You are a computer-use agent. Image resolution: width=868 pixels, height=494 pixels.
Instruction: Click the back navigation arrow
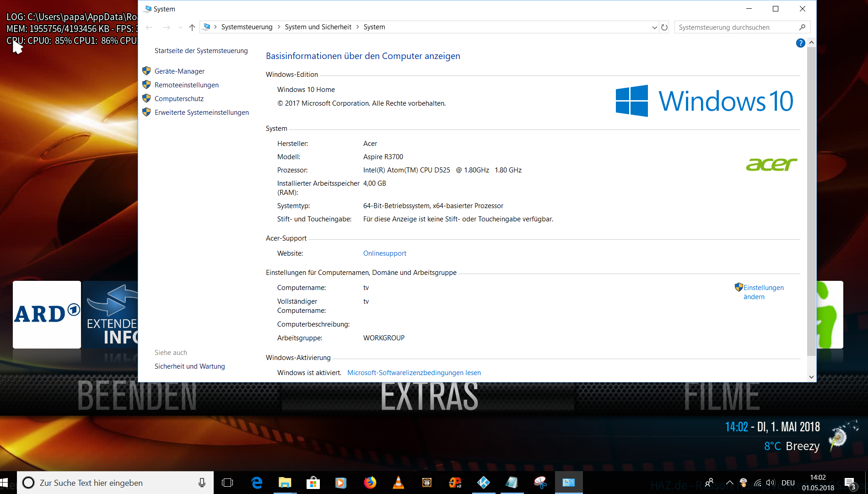(149, 27)
